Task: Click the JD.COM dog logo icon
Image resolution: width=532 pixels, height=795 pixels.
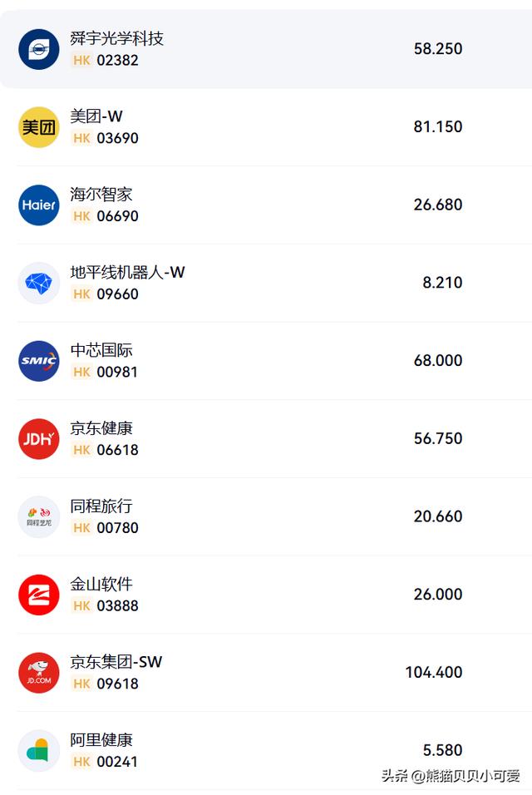Action: (39, 673)
